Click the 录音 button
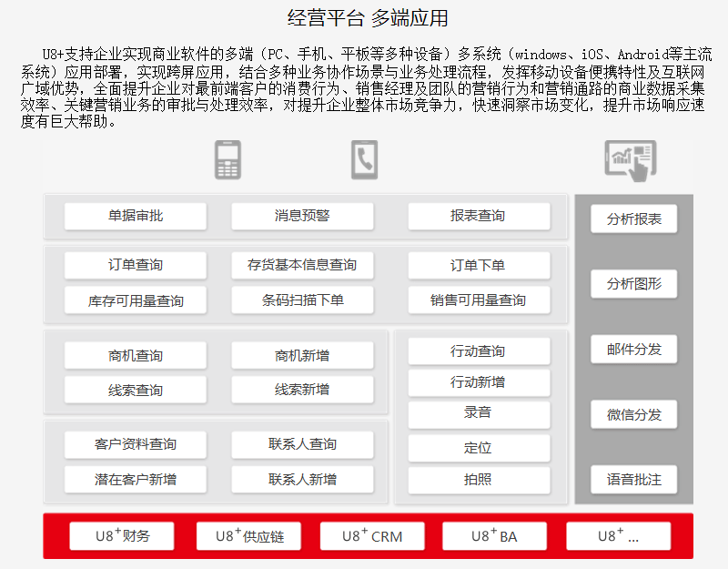 point(480,414)
